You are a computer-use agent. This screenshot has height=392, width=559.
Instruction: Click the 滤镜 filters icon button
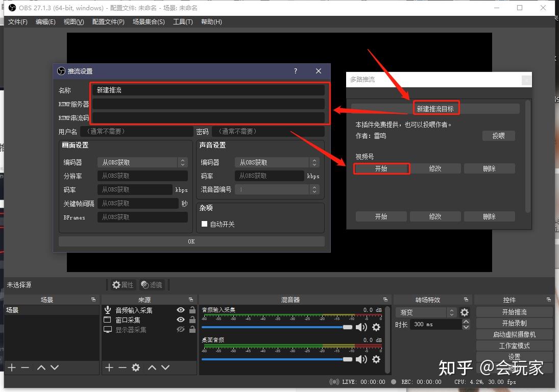click(152, 285)
